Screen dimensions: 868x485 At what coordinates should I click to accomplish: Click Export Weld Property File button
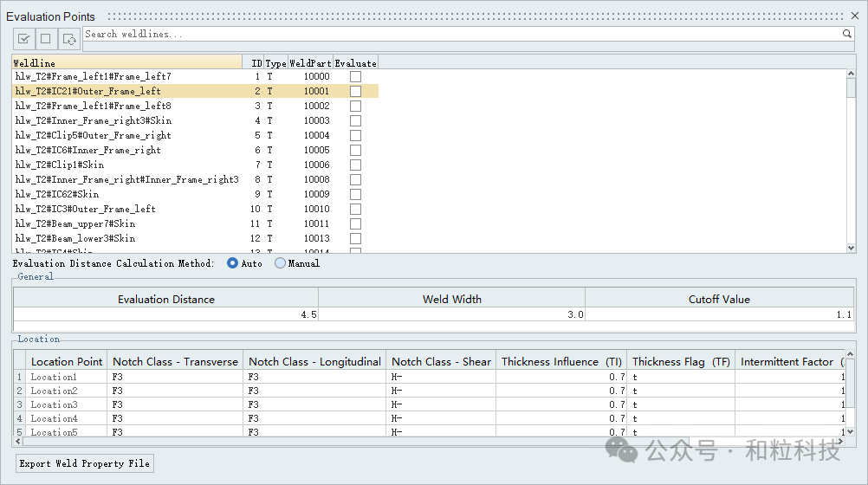coord(85,463)
